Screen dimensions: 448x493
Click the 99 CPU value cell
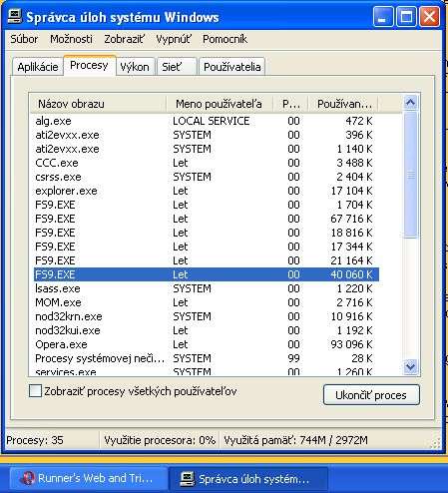point(293,358)
